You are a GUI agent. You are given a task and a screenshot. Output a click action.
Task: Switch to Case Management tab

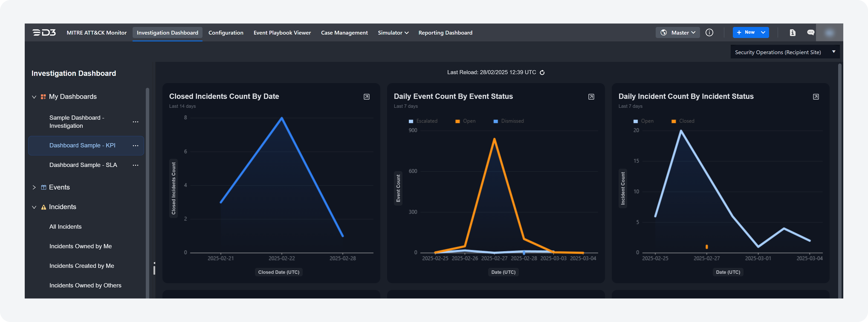pos(344,33)
